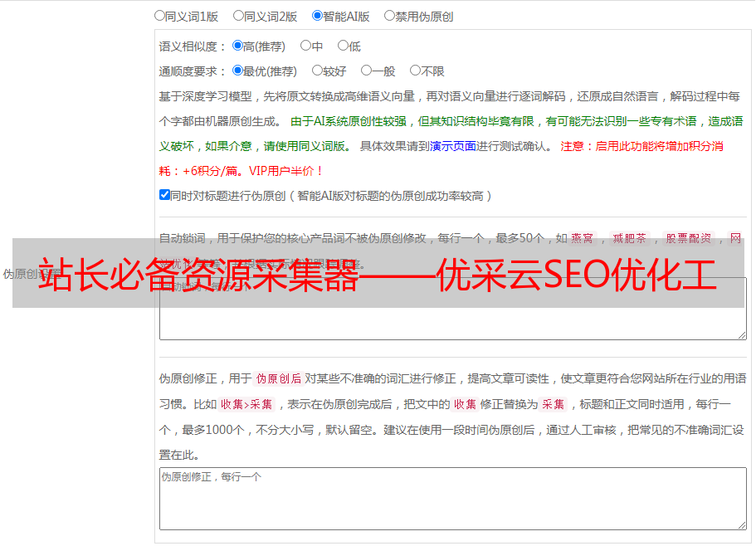The height and width of the screenshot is (546, 756).
Task: Select the 同义词2版 radio option
Action: (x=238, y=16)
